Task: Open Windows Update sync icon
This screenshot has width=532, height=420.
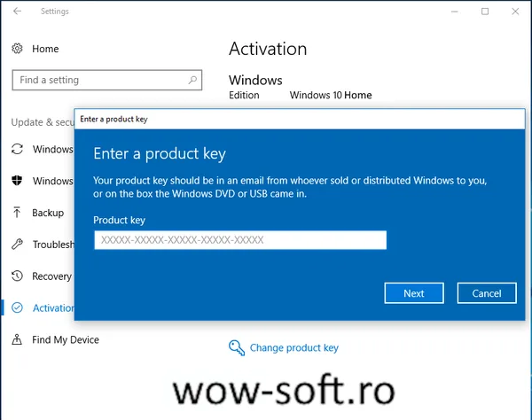Action: click(x=17, y=149)
